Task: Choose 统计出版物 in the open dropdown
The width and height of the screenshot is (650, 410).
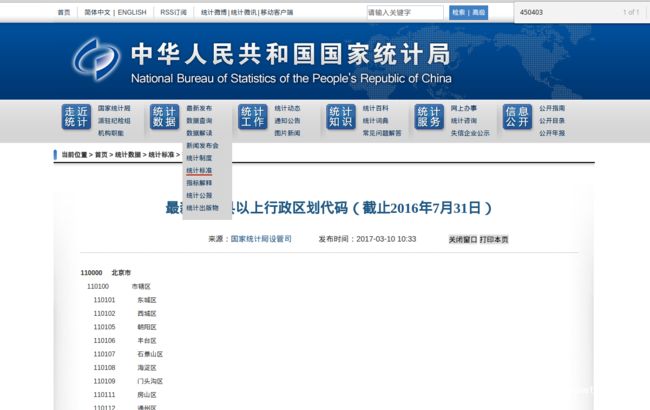Action: (202, 208)
